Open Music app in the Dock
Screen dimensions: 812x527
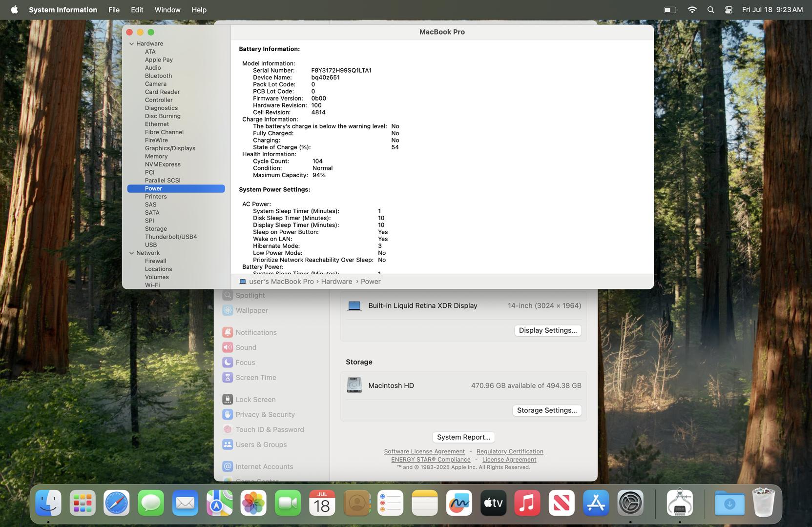coord(527,503)
